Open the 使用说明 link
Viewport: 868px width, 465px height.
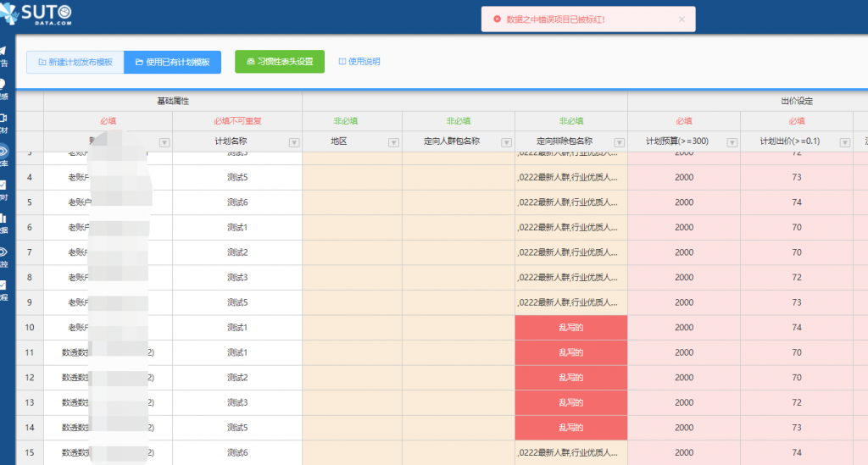coord(359,61)
